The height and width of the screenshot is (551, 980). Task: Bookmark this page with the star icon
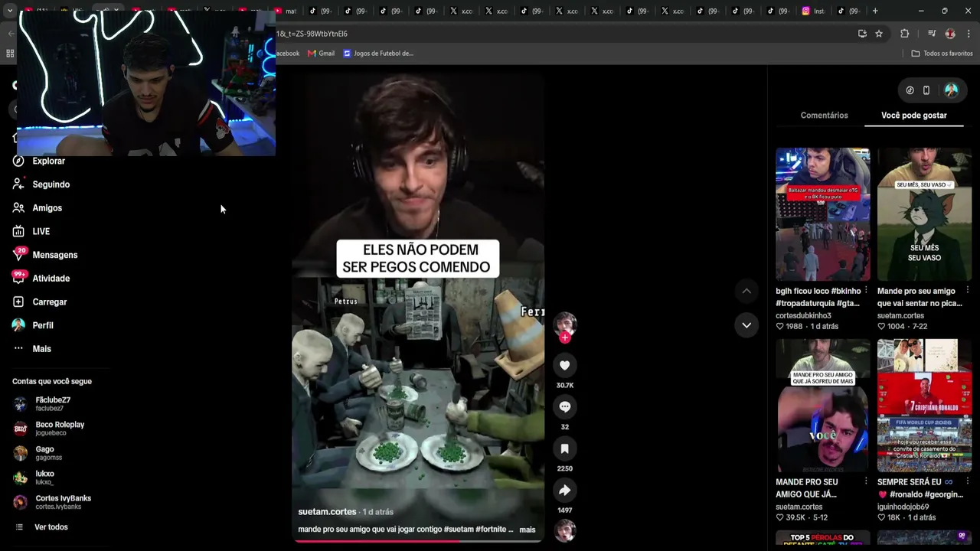pyautogui.click(x=879, y=34)
